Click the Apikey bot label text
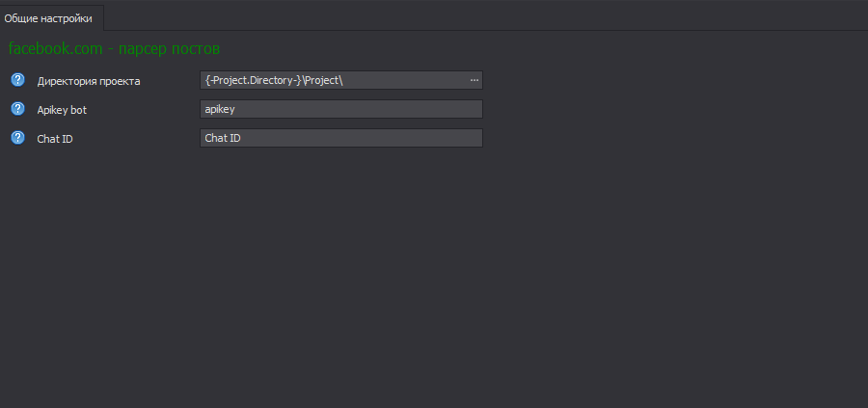 pyautogui.click(x=68, y=110)
